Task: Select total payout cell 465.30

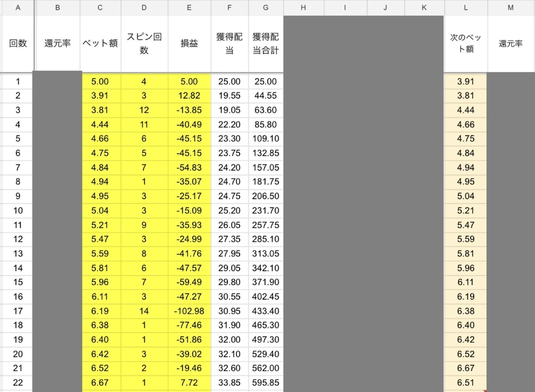Action: 266,325
